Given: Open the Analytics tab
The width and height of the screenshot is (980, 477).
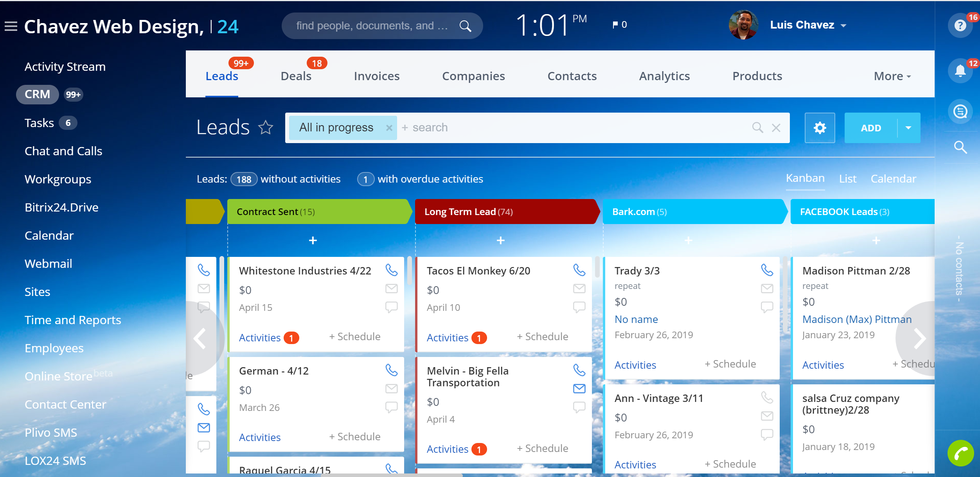Looking at the screenshot, I should click(664, 76).
